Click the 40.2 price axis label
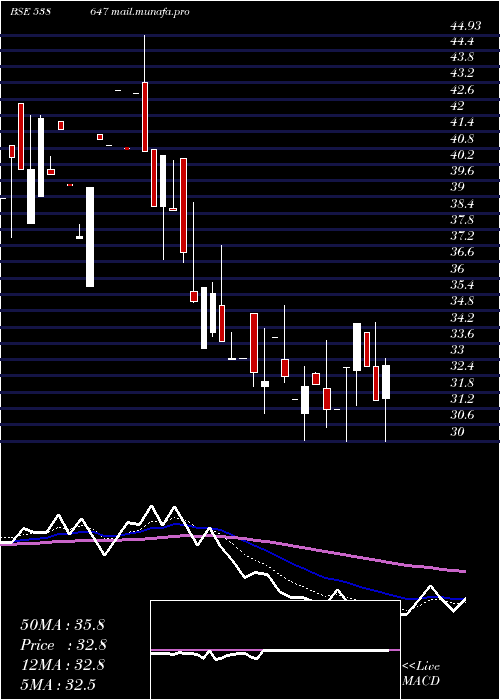500x700 pixels. pos(462,155)
